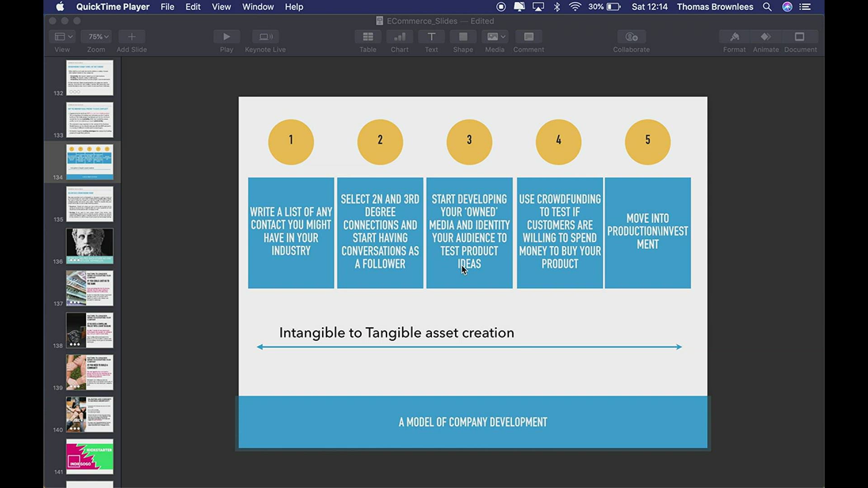Add a Comment to slide
The height and width of the screenshot is (488, 868).
pos(528,37)
